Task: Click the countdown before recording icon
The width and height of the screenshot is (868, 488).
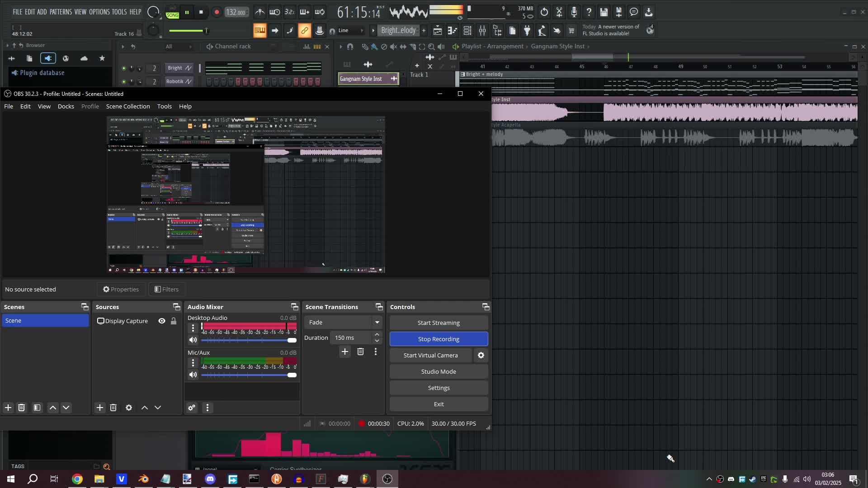Action: (289, 12)
